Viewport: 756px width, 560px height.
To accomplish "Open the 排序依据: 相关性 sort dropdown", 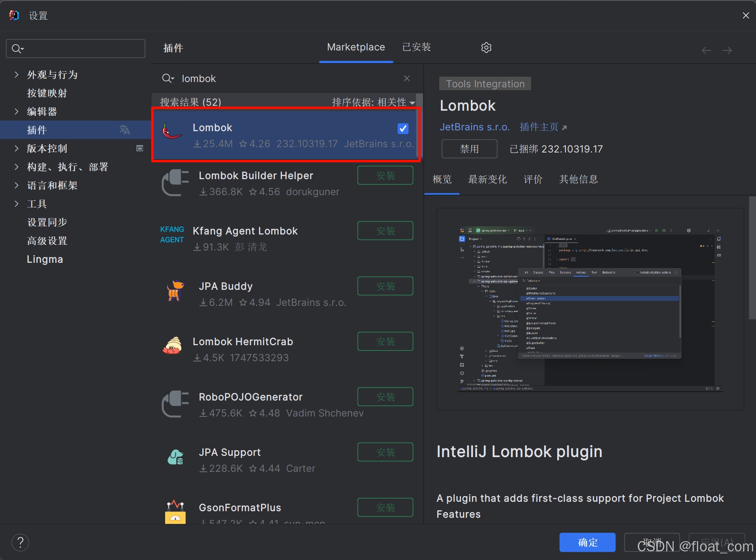I will 373,102.
